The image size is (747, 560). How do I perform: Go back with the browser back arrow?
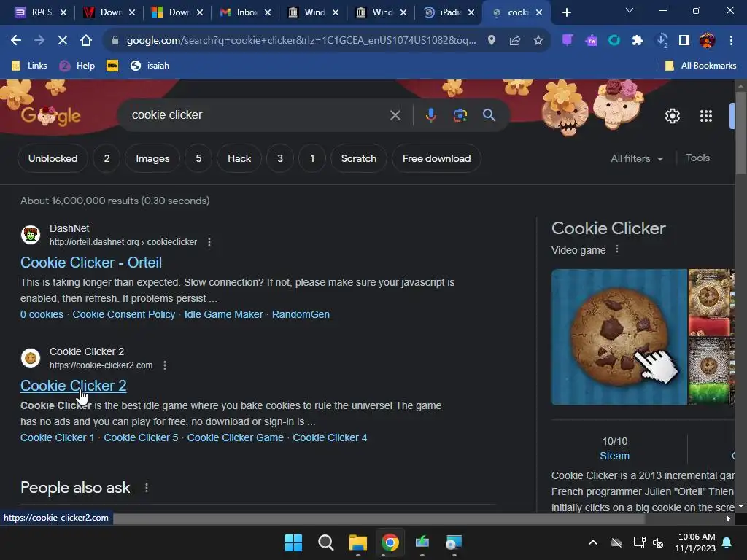tap(16, 41)
